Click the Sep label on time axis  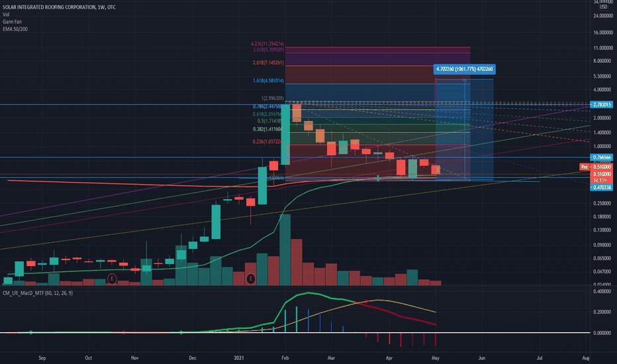(42, 358)
